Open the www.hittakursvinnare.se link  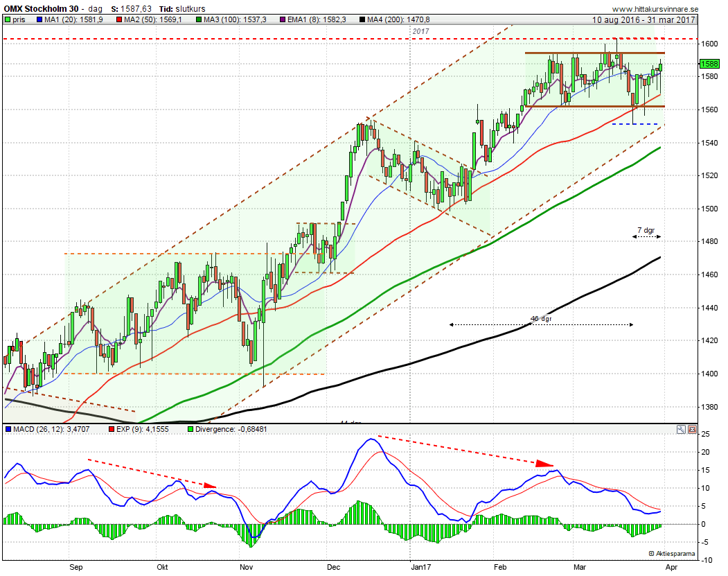(x=655, y=9)
